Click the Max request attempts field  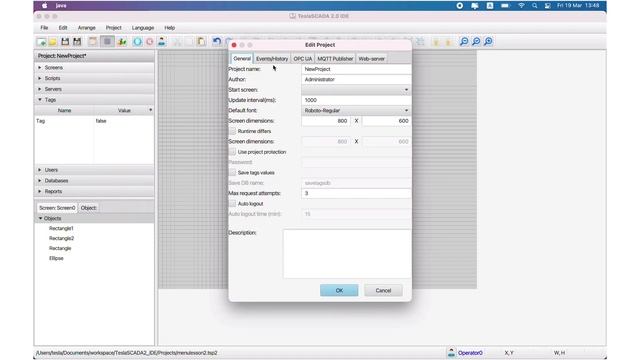pyautogui.click(x=356, y=193)
